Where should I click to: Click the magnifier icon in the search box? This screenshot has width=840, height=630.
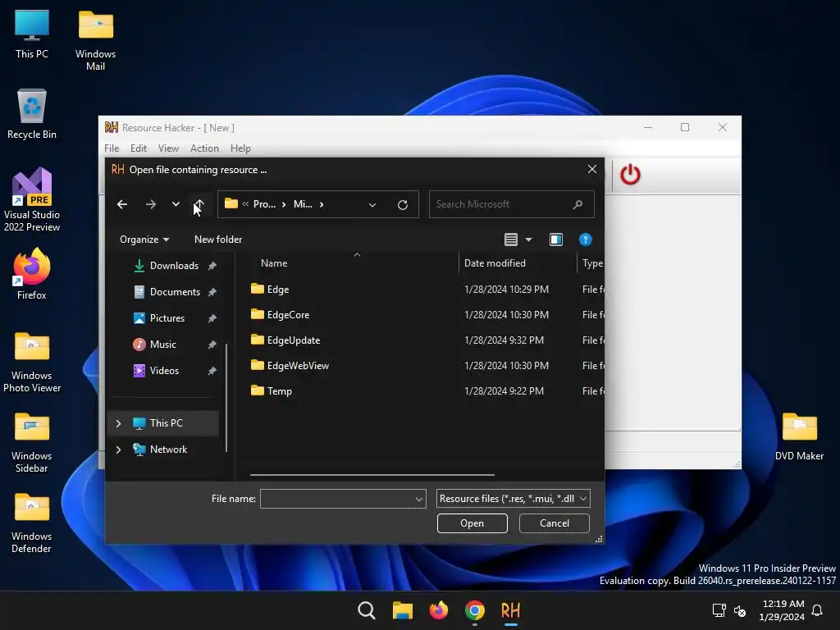(577, 204)
